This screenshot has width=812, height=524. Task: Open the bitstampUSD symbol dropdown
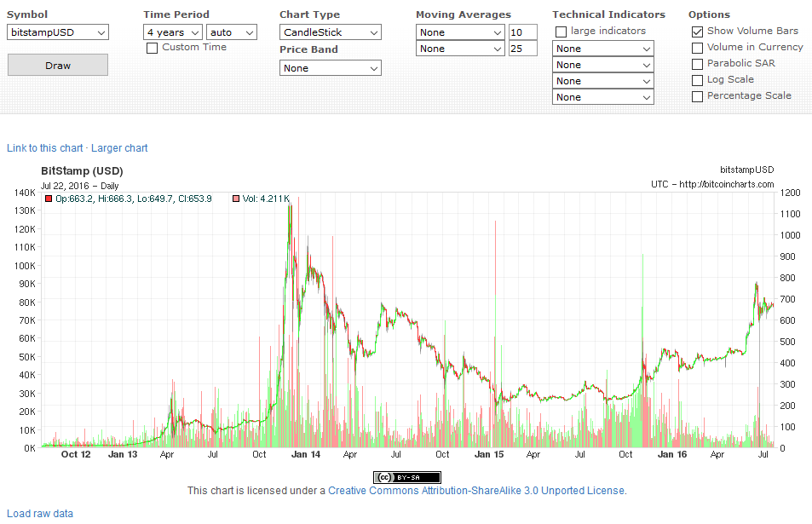(57, 32)
